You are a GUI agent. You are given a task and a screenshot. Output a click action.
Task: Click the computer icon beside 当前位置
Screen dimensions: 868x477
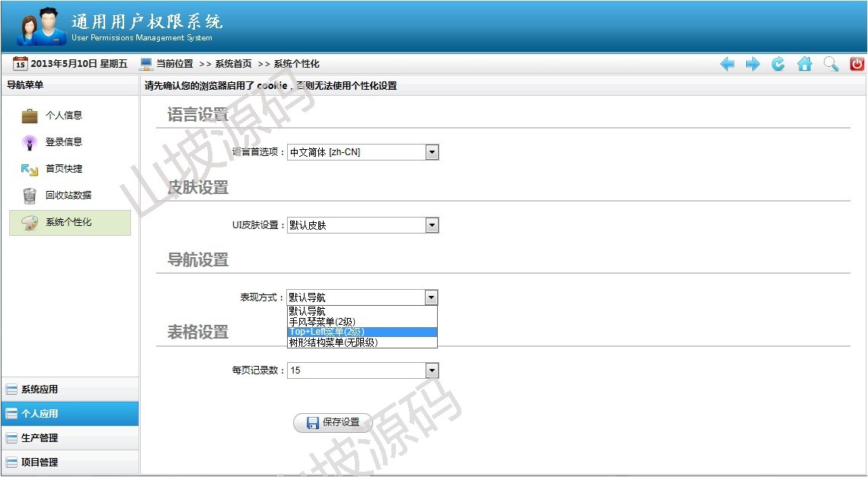[146, 64]
